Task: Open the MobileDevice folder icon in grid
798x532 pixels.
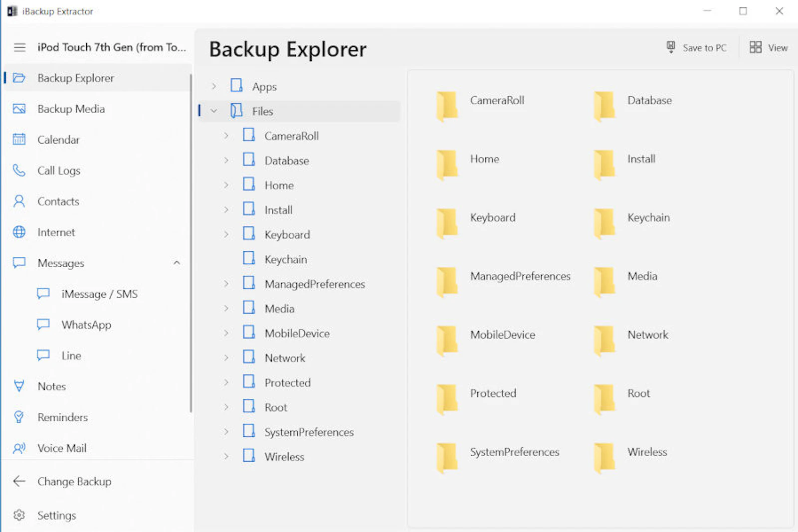Action: (x=447, y=341)
